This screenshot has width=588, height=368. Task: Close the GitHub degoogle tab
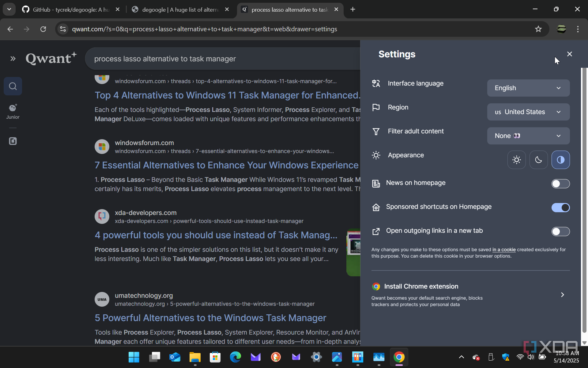(x=118, y=10)
